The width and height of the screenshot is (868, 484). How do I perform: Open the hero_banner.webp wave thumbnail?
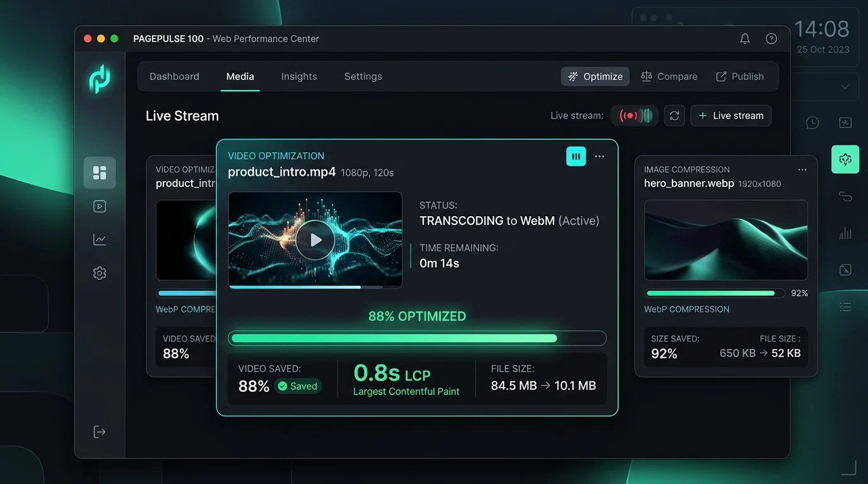click(726, 240)
